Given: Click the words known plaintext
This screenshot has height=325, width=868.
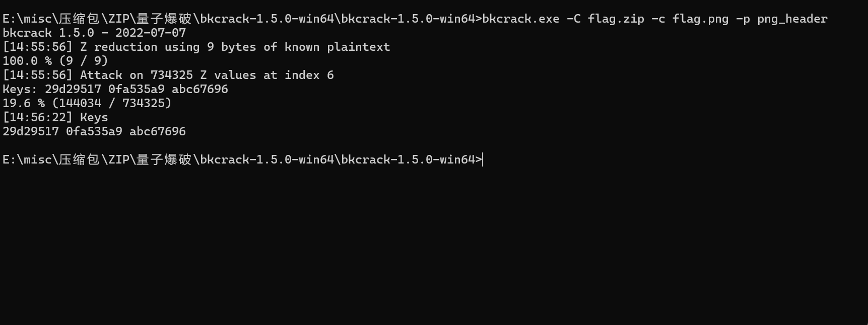Looking at the screenshot, I should coord(338,47).
